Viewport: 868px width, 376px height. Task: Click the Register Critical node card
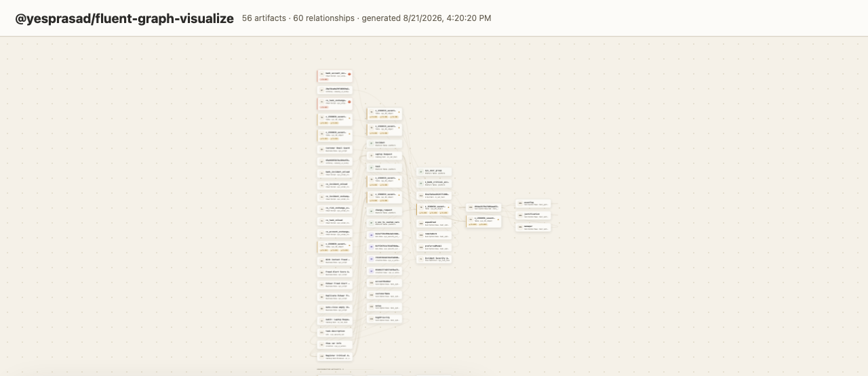(x=335, y=356)
